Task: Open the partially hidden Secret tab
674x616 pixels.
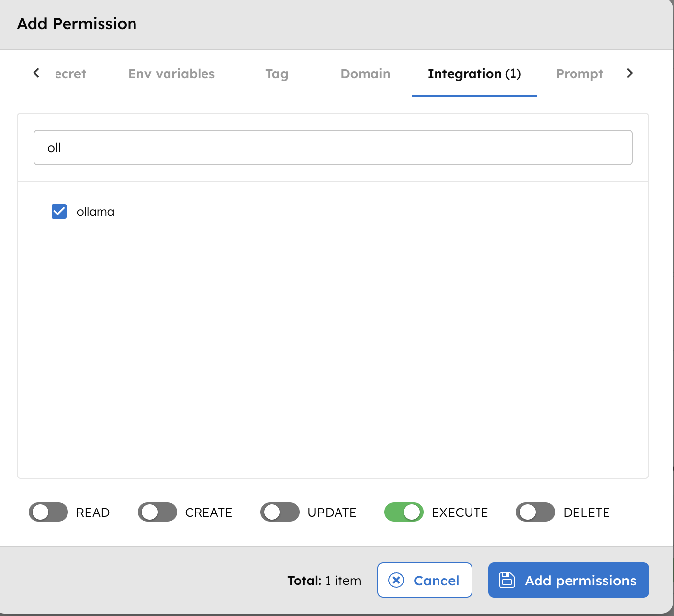Action: (71, 74)
